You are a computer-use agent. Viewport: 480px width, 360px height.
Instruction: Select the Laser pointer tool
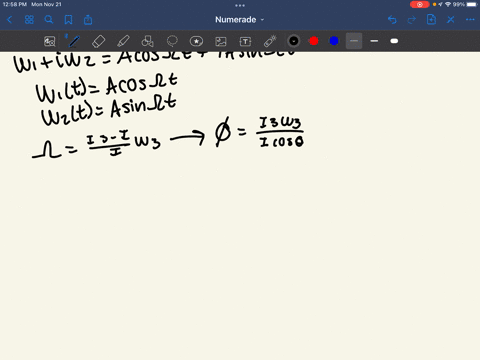tap(270, 41)
